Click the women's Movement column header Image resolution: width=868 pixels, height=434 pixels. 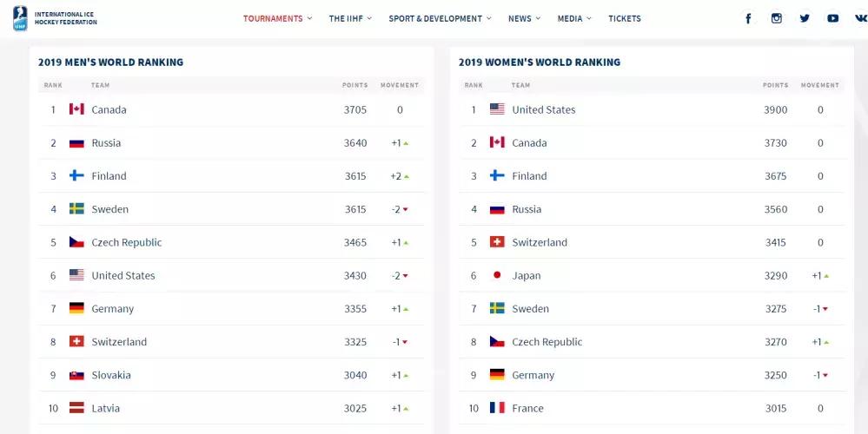819,85
